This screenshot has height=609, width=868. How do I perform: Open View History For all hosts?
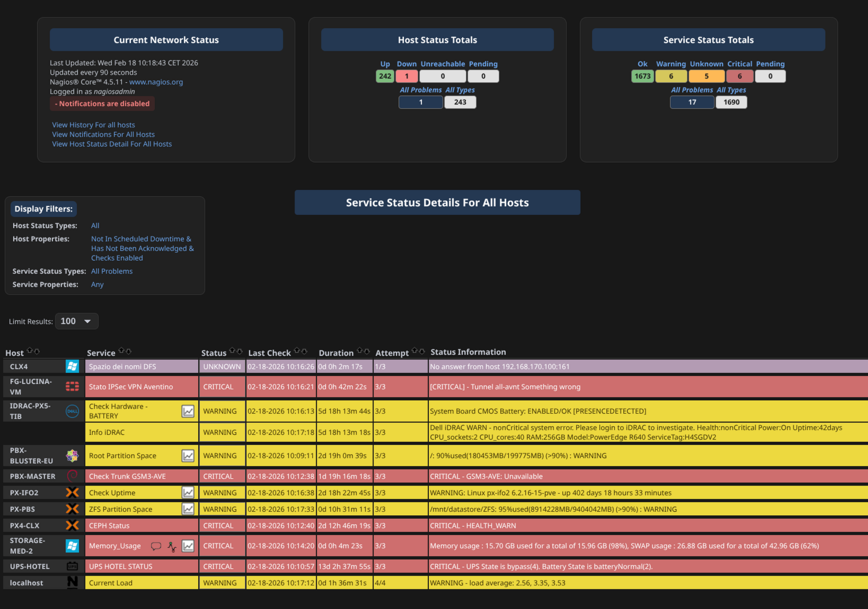pyautogui.click(x=93, y=125)
